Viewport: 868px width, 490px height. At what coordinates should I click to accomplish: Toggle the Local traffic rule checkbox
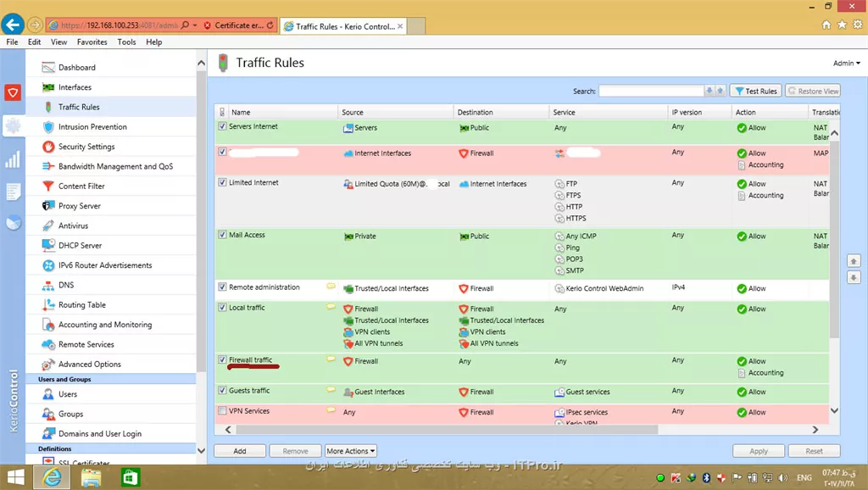(222, 307)
